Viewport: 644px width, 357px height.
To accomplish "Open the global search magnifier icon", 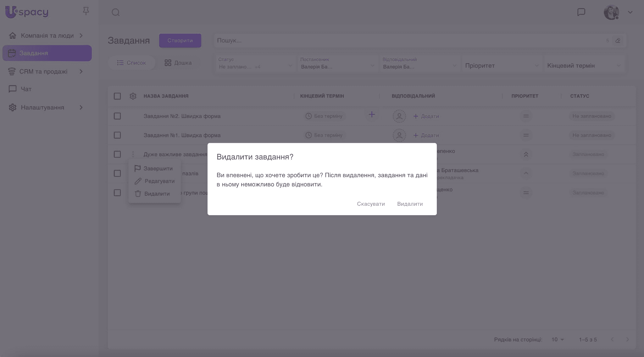I will (116, 12).
